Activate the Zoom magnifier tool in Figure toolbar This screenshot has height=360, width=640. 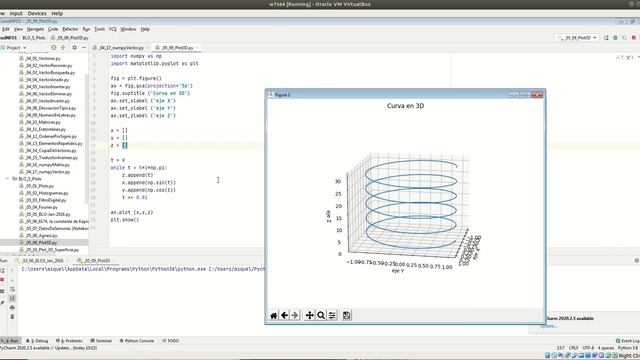(321, 315)
